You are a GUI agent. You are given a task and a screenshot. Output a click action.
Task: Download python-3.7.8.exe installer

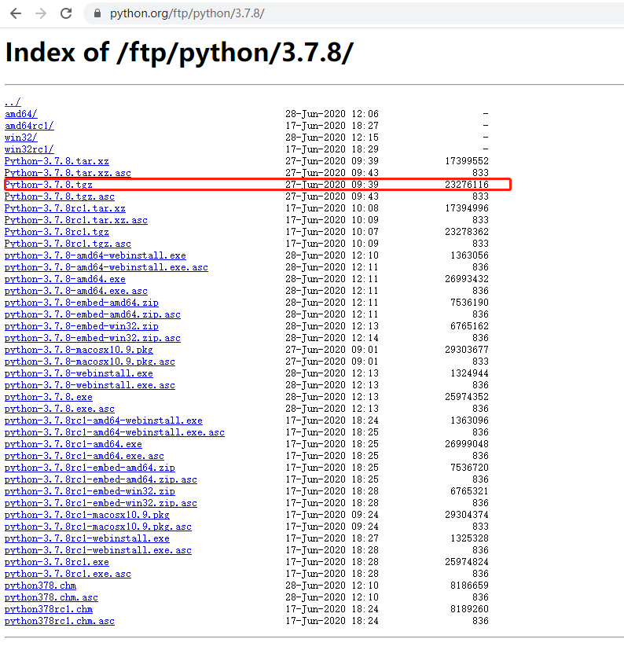pyautogui.click(x=49, y=397)
